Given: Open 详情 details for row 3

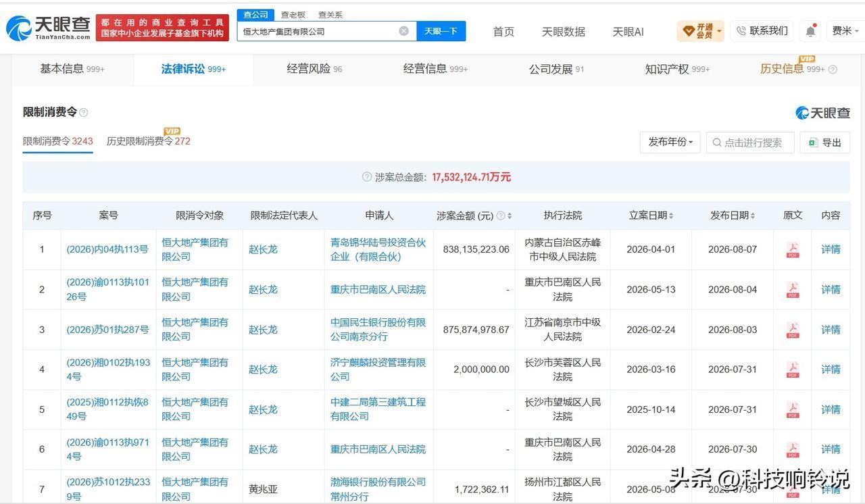Looking at the screenshot, I should tap(831, 330).
